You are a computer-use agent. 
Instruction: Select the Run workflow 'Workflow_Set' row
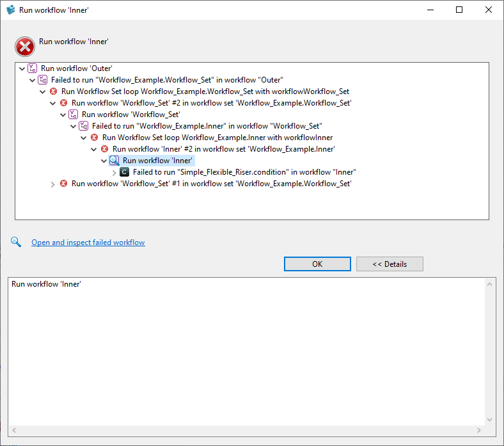pyautogui.click(x=130, y=115)
